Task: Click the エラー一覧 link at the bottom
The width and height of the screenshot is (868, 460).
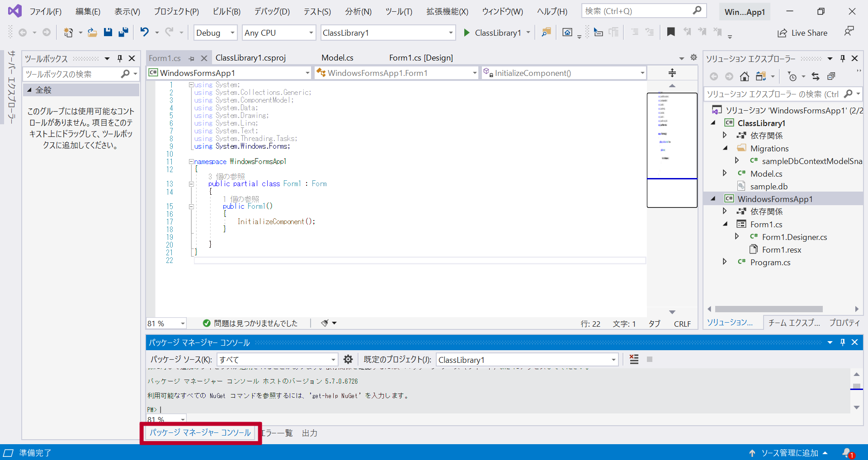Action: [277, 432]
